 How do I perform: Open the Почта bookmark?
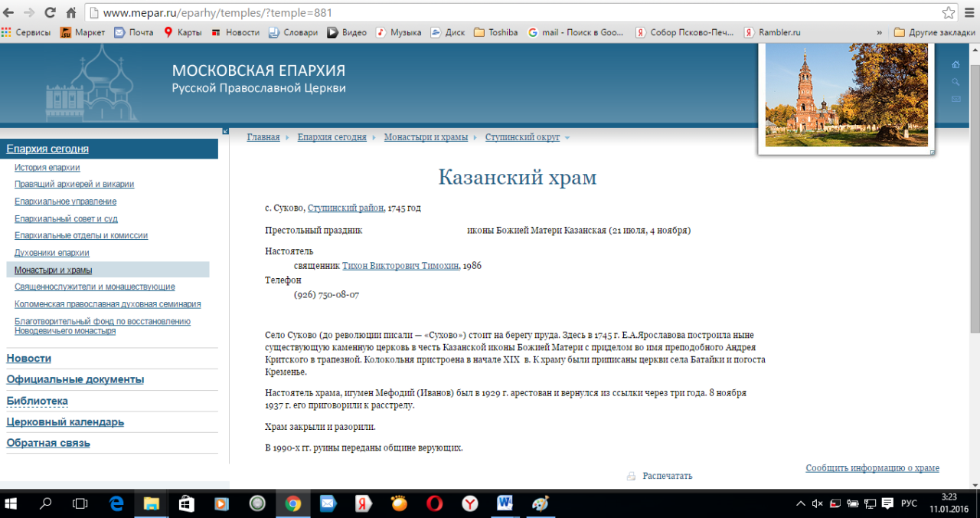[134, 32]
